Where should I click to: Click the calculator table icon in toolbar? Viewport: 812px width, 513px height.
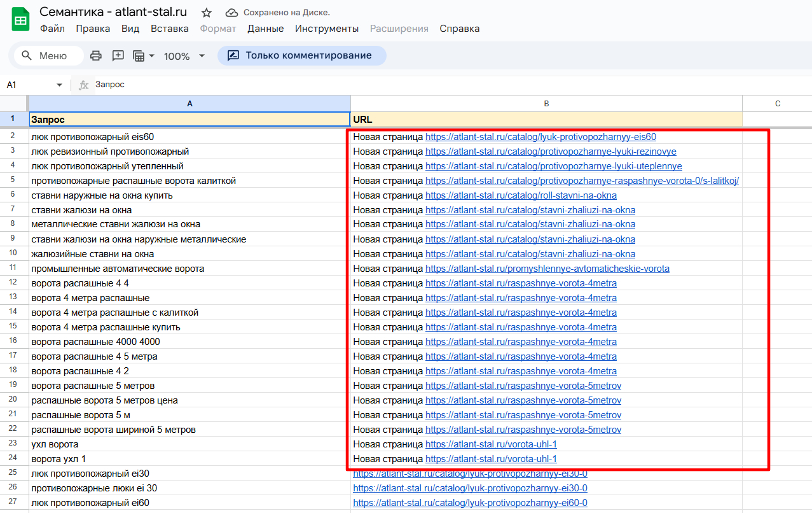[x=139, y=56]
